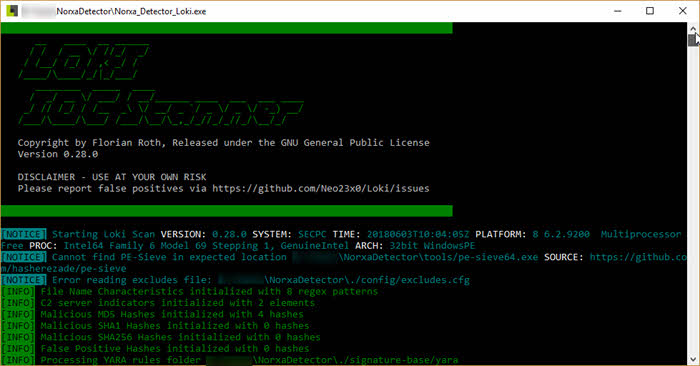The width and height of the screenshot is (700, 366).
Task: Click 'DISCLAIMER - USE AT YOUR OWN RISK'
Action: click(x=112, y=177)
